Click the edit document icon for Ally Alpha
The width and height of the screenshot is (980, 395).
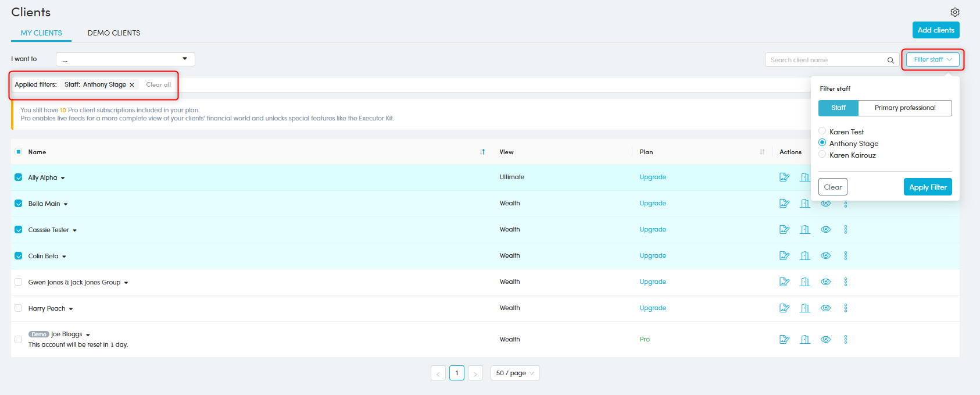click(784, 177)
